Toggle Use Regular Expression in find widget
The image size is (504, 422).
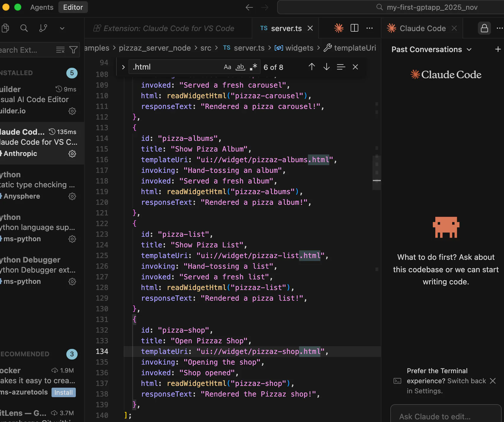coord(253,67)
